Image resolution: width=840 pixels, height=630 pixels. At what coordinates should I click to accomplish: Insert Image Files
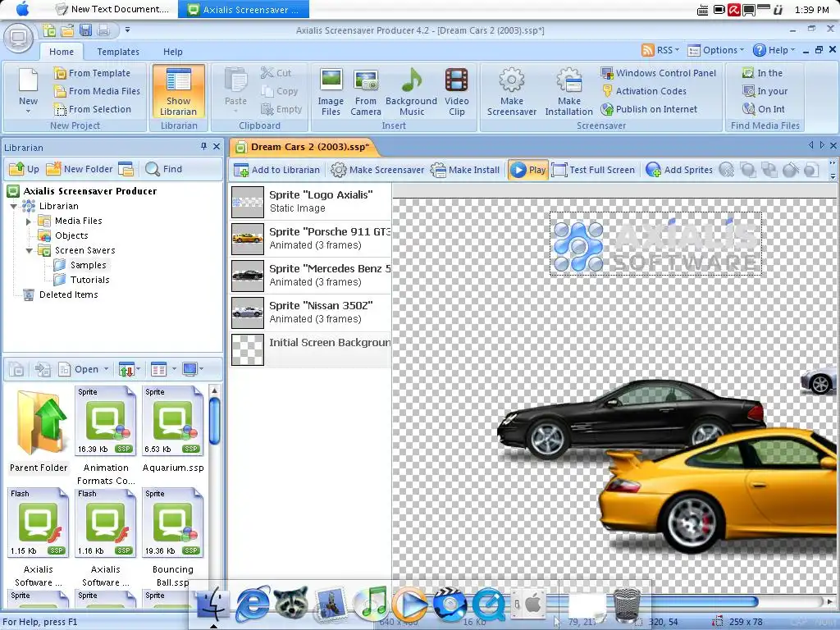coord(331,91)
